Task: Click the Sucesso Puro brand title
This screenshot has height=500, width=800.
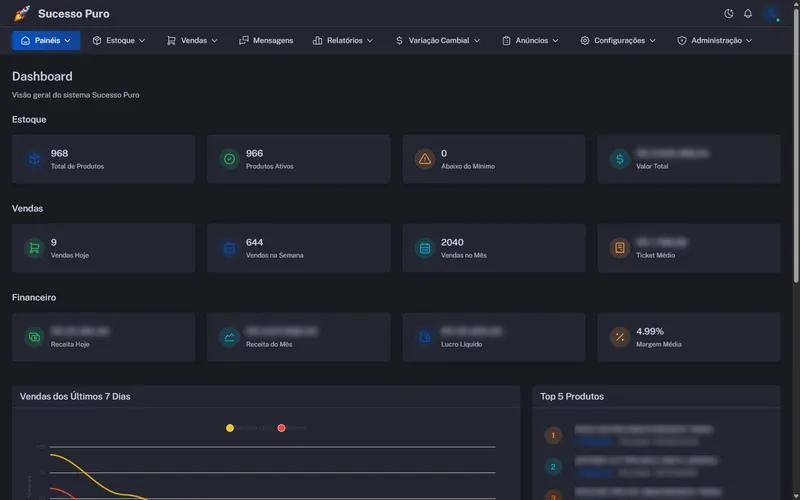Action: 73,14
